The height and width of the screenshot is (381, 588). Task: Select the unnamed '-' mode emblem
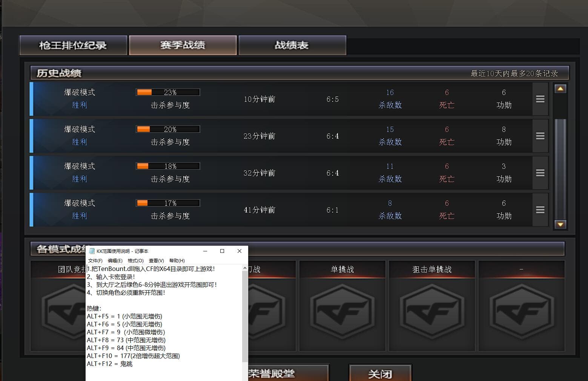[522, 312]
